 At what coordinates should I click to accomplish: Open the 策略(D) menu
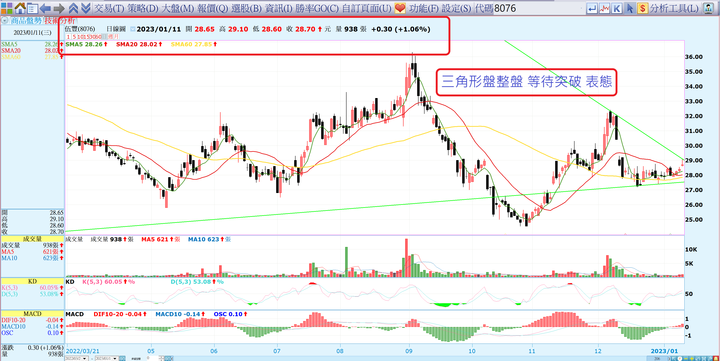[x=143, y=8]
